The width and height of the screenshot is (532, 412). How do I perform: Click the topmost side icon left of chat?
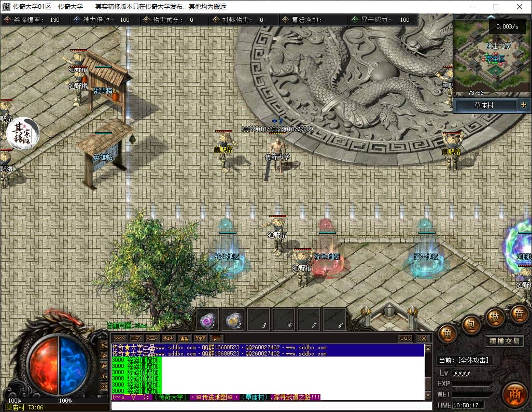coord(104,345)
